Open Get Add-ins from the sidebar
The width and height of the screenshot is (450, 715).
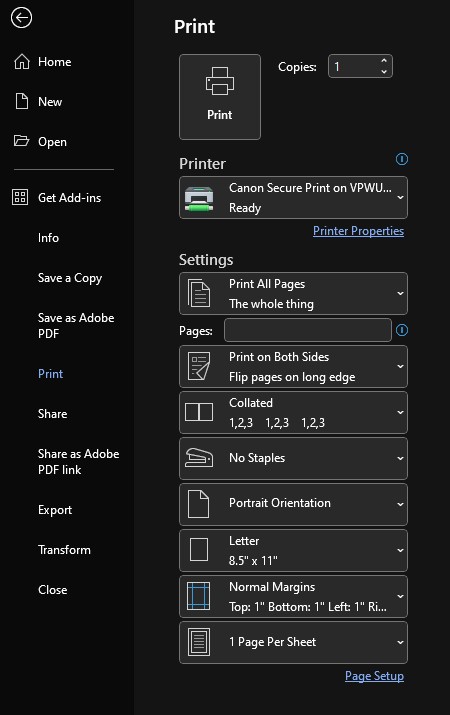[69, 197]
